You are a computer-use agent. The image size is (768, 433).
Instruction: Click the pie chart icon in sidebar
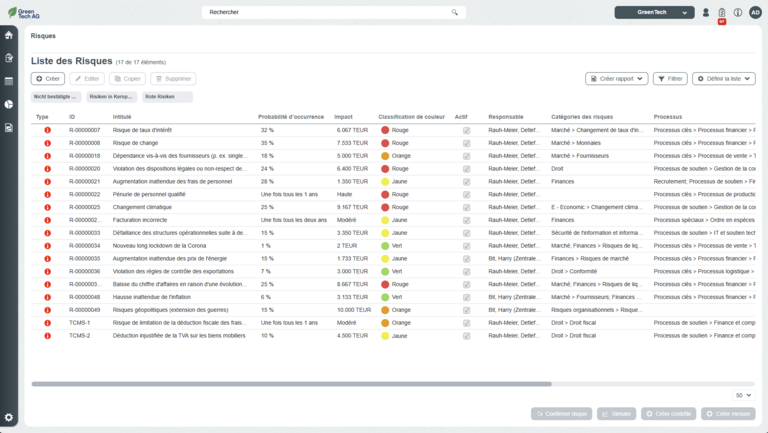coord(9,104)
